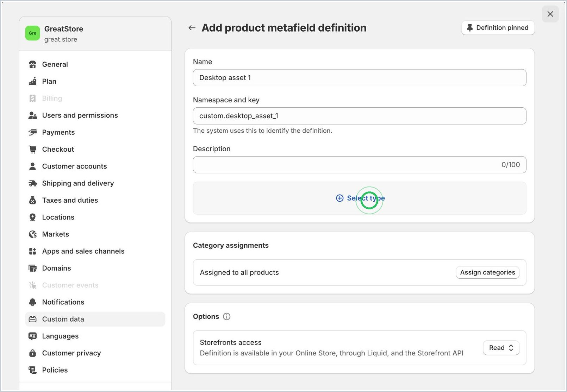The width and height of the screenshot is (567, 392).
Task: Open Users and permissions
Action: 95,115
